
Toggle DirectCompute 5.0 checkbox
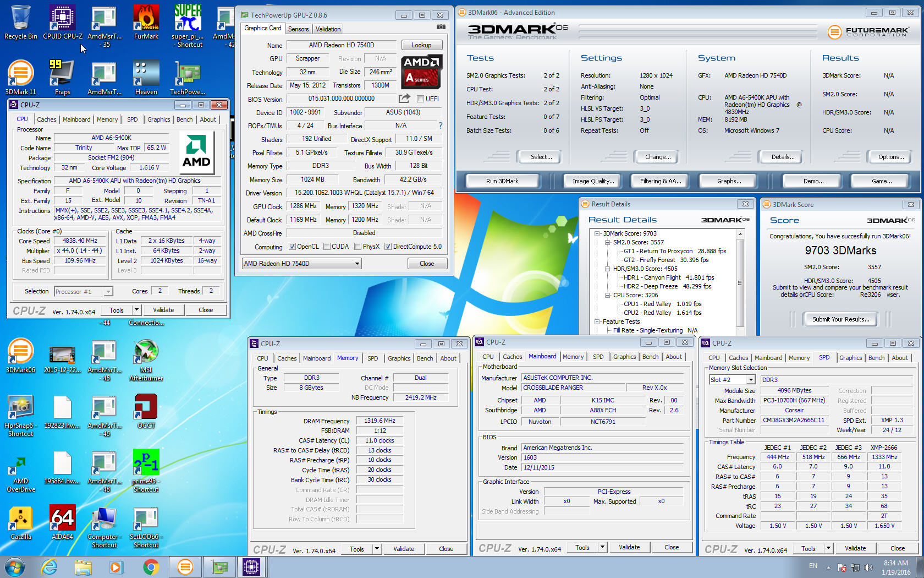(388, 247)
